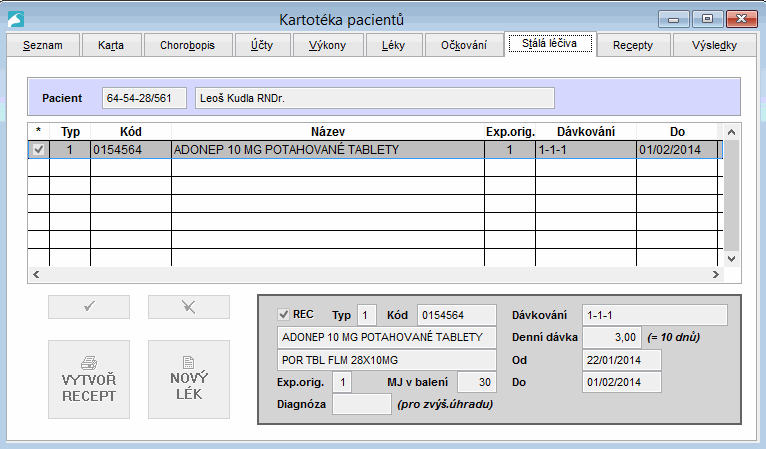Screen dimensions: 766x449
Task: Click the Název column header
Action: pos(327,132)
